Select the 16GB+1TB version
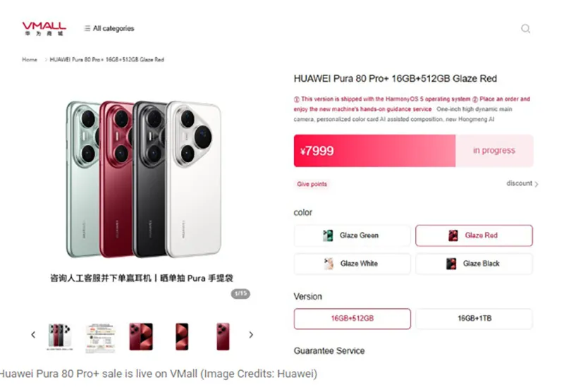 (x=474, y=319)
